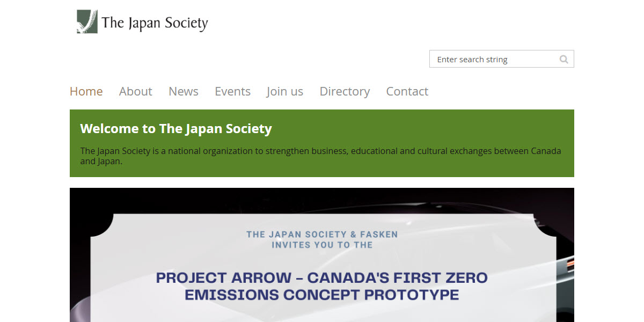Viewport: 644px width, 322px height.
Task: Submit a search with the magnifier button
Action: pyautogui.click(x=563, y=59)
